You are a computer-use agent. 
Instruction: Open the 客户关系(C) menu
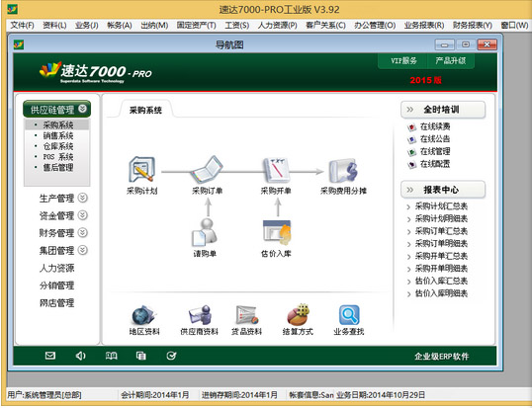[325, 25]
